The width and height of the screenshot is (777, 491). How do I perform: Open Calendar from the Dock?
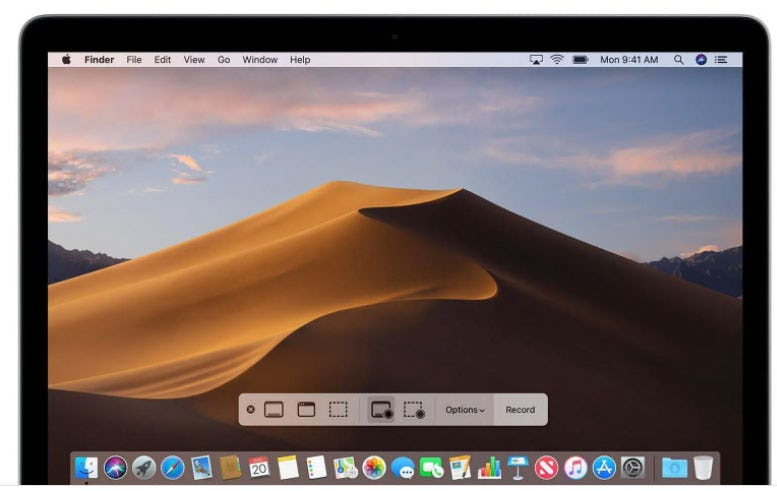coord(259,467)
